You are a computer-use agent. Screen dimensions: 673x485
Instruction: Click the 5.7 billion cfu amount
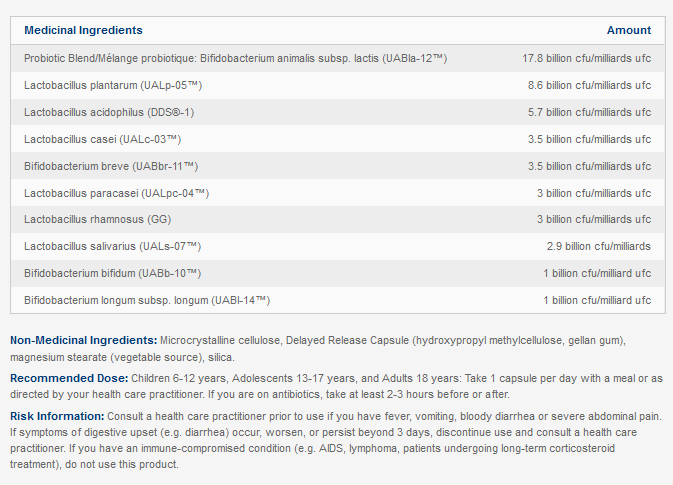[589, 112]
